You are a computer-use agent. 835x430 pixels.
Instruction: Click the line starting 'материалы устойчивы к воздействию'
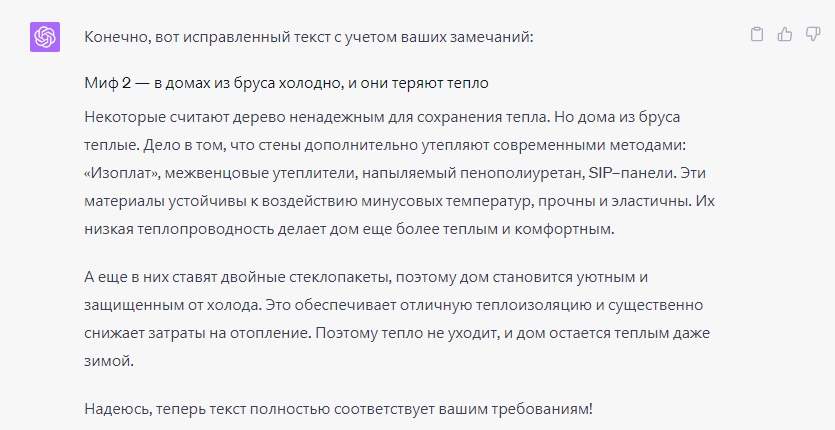399,201
